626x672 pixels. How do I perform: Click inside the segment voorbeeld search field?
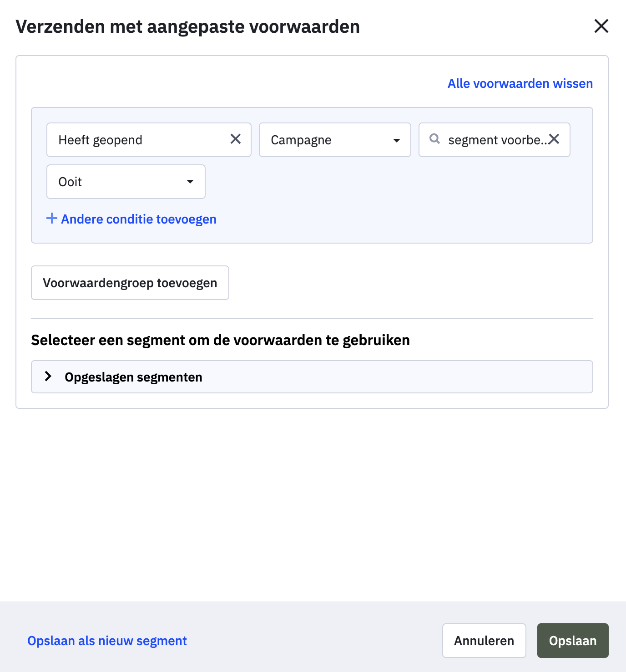(496, 140)
